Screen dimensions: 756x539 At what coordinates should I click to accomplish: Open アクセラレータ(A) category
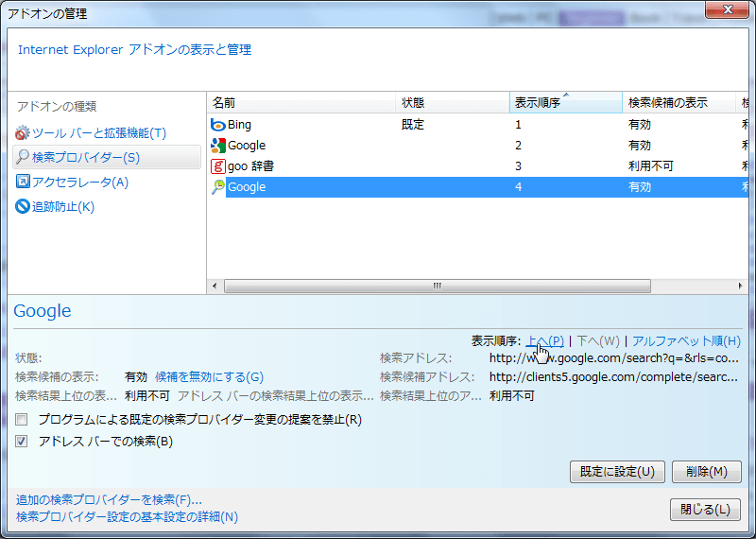click(x=80, y=182)
